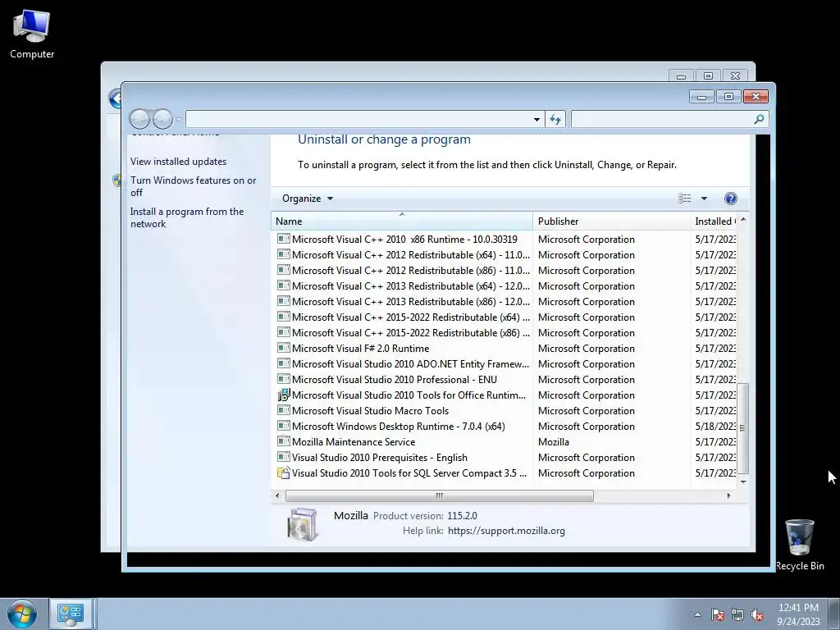This screenshot has width=840, height=630.
Task: Select Microsoft Visual C++ 2010 x86 Runtime icon
Action: tap(283, 239)
